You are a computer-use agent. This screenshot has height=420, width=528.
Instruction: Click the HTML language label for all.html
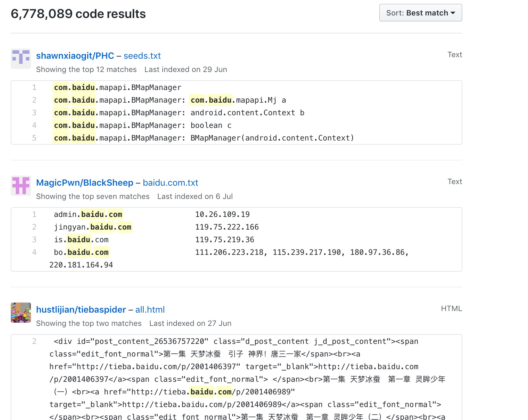click(x=452, y=309)
